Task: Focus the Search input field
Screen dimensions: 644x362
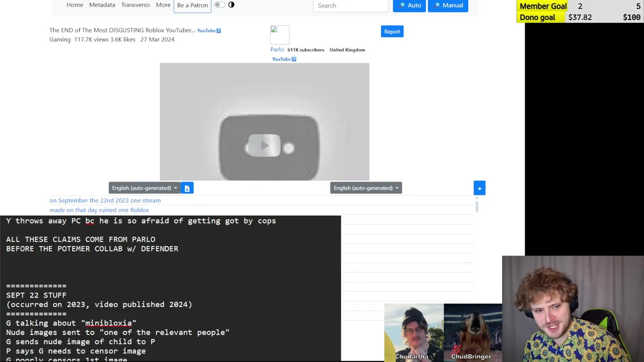Action: click(x=351, y=6)
